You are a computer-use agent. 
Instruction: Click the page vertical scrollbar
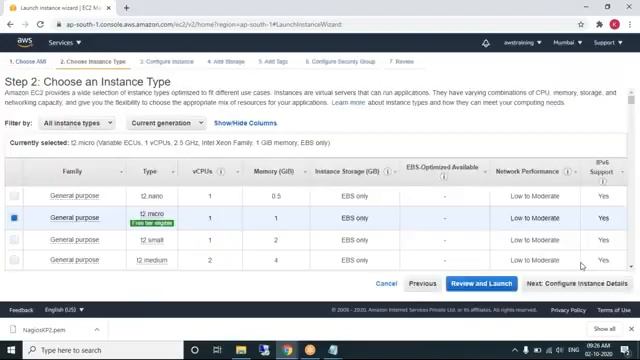pos(631,100)
